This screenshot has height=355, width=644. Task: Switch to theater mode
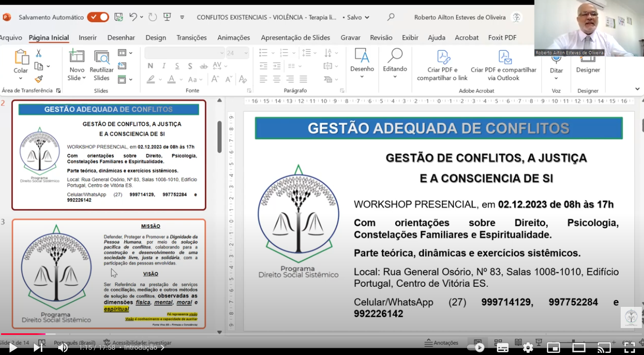(x=579, y=348)
